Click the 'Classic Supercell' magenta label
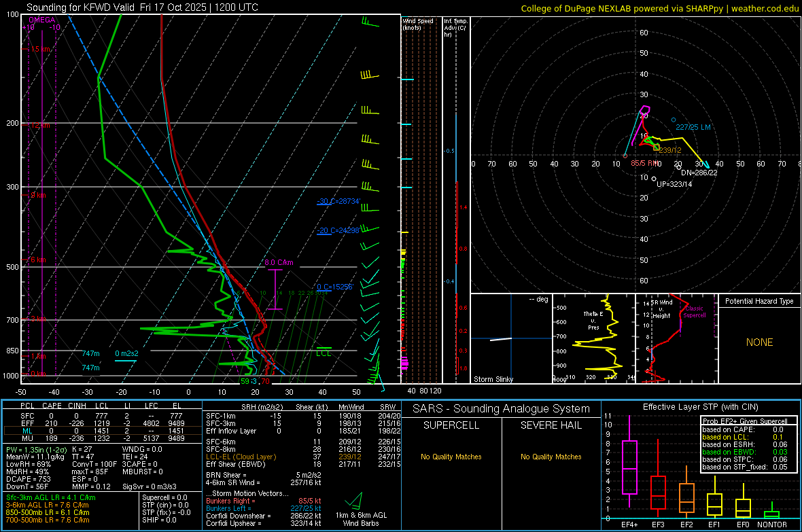The image size is (802, 532). coord(695,312)
